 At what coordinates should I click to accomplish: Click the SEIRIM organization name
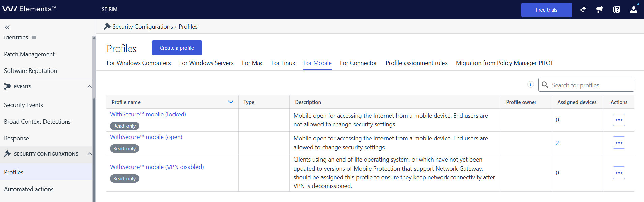110,9
